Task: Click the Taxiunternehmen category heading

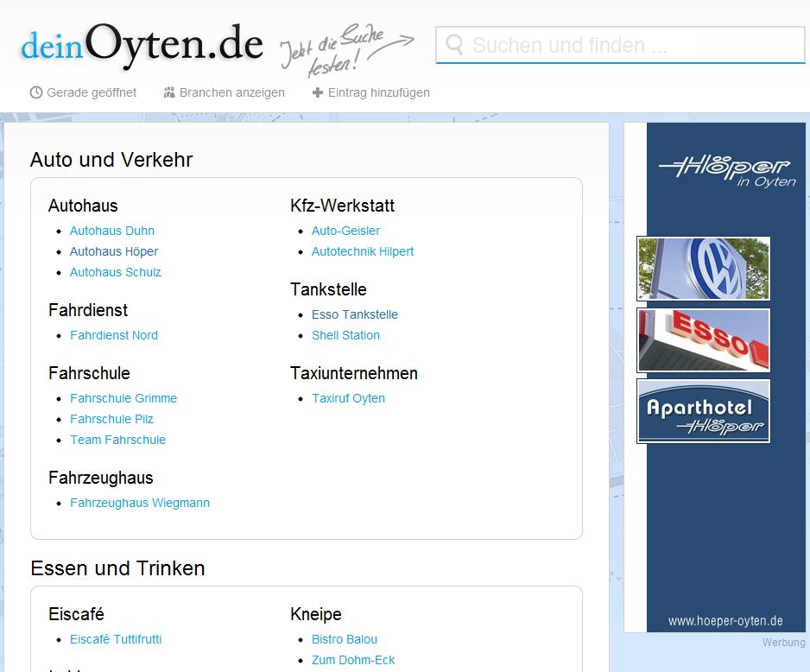Action: click(354, 373)
